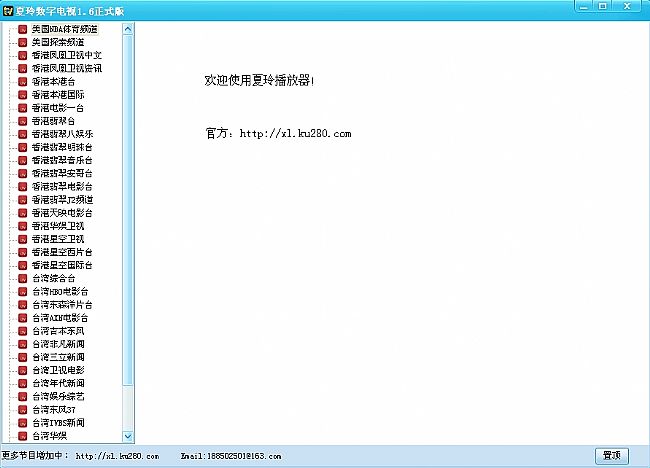Click the 置顶 button in status bar
The height and width of the screenshot is (468, 650).
612,455
